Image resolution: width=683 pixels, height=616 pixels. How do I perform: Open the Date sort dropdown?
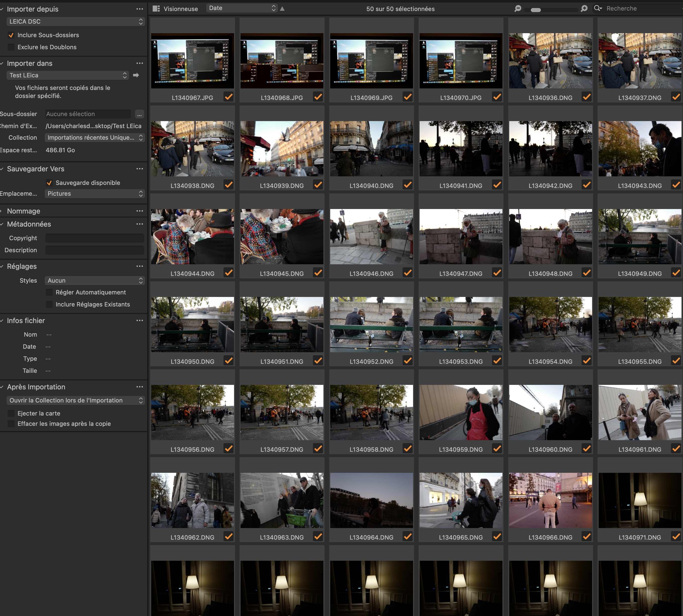pos(242,8)
